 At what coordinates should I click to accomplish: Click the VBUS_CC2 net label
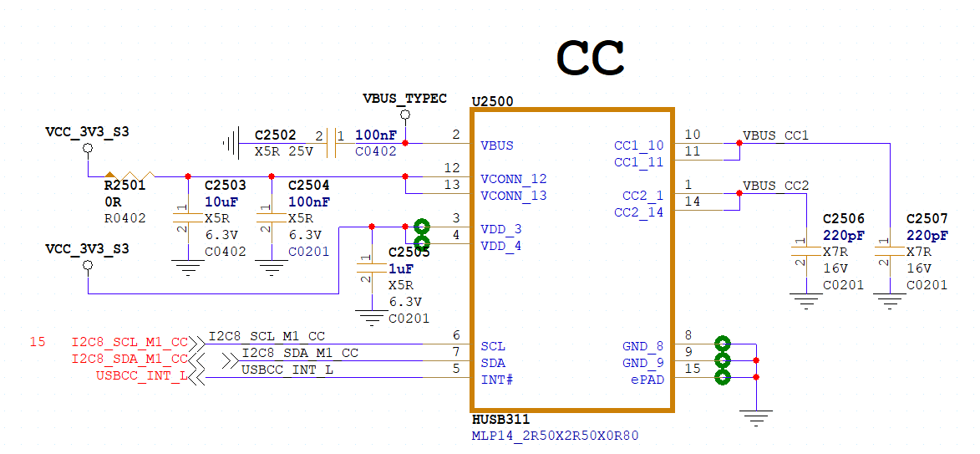point(775,186)
